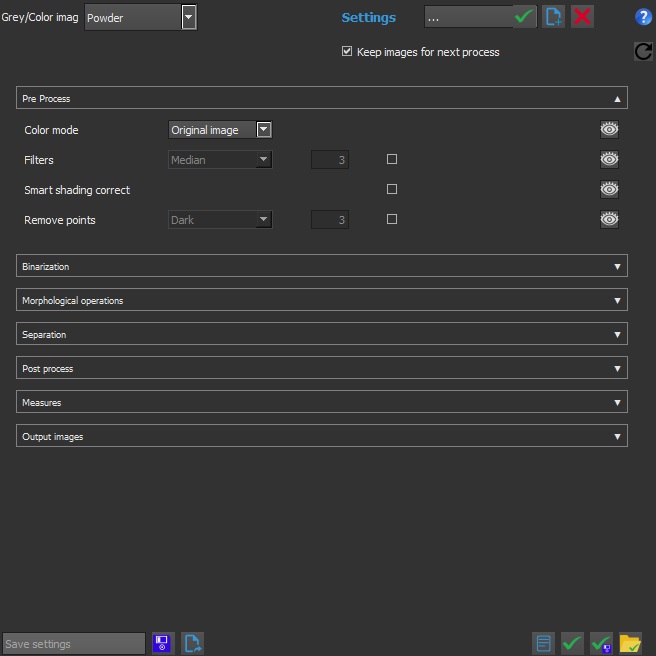Open the Remove points Dark dropdown
The image size is (656, 656).
click(220, 220)
